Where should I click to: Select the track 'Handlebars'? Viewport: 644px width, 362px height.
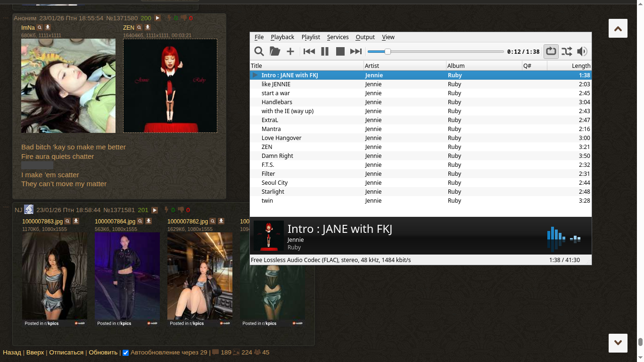point(421,102)
